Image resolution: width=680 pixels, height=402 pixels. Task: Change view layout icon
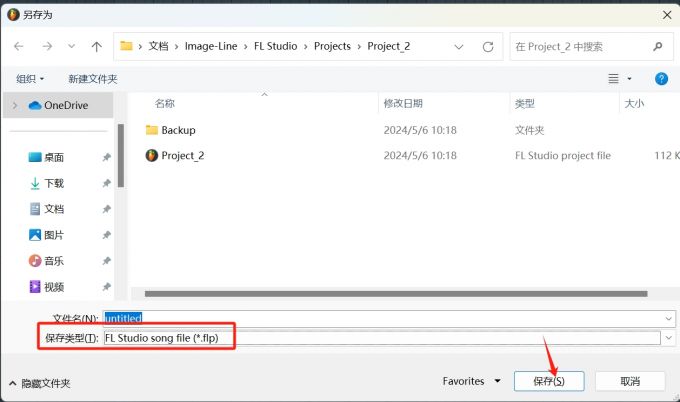613,78
